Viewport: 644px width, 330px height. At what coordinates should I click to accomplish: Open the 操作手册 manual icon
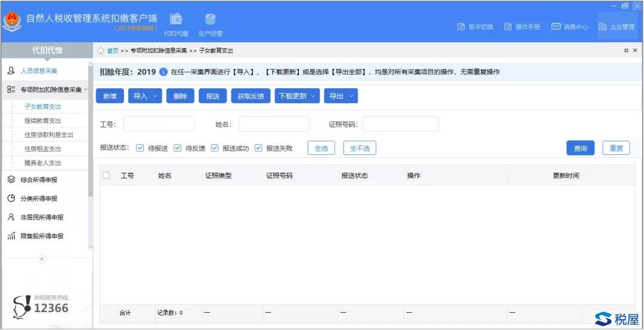[508, 27]
